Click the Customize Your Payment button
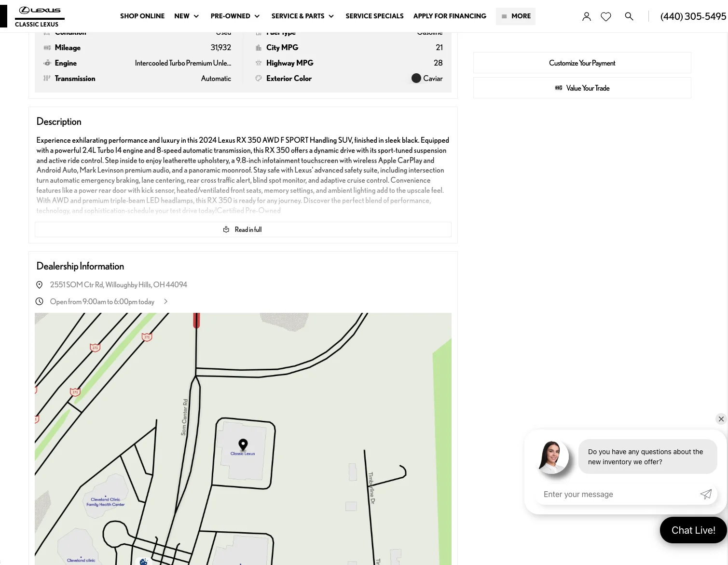 pyautogui.click(x=582, y=63)
